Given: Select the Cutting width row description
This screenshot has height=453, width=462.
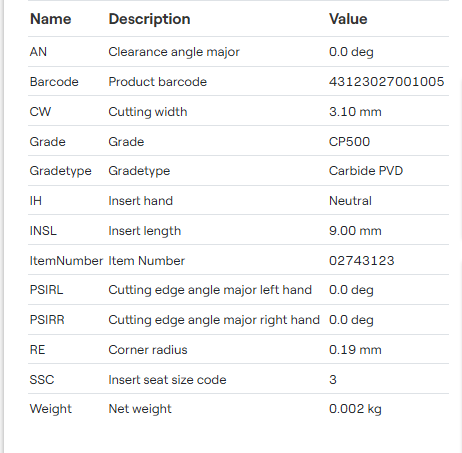Looking at the screenshot, I should pyautogui.click(x=148, y=112).
